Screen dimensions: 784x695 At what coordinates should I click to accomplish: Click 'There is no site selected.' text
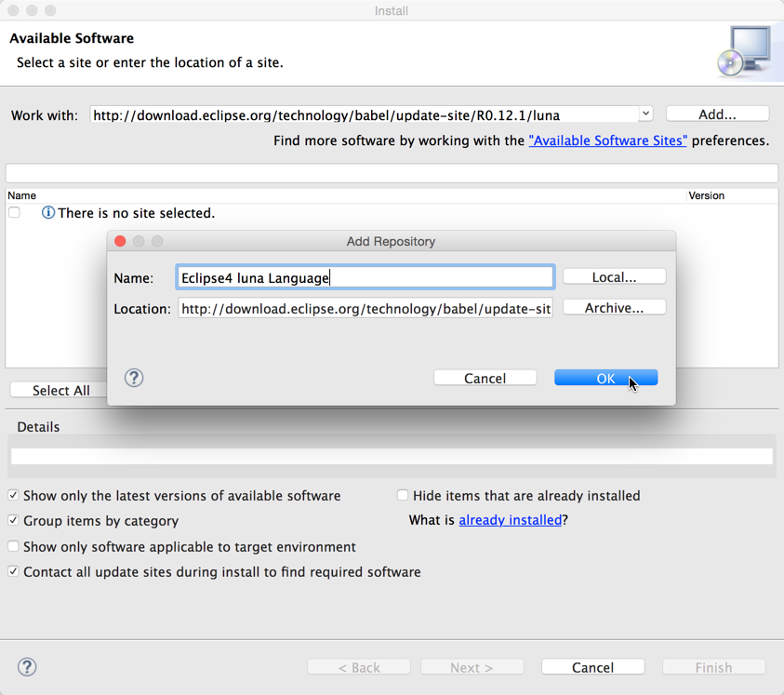136,213
